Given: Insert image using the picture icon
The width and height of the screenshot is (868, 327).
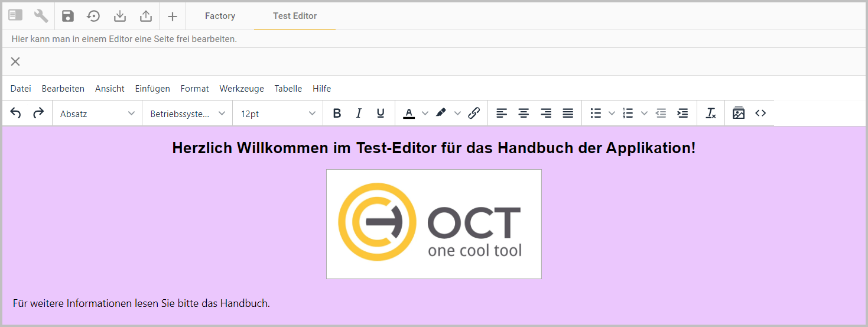Looking at the screenshot, I should tap(739, 114).
